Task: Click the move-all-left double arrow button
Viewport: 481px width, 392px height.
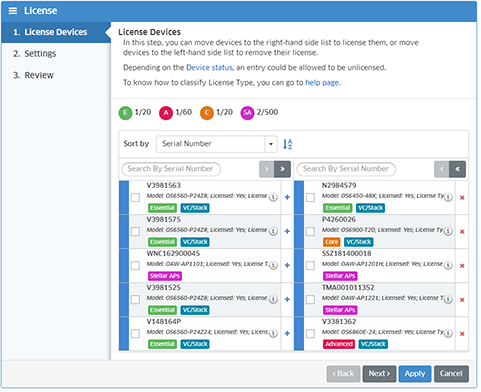Action: click(x=458, y=169)
